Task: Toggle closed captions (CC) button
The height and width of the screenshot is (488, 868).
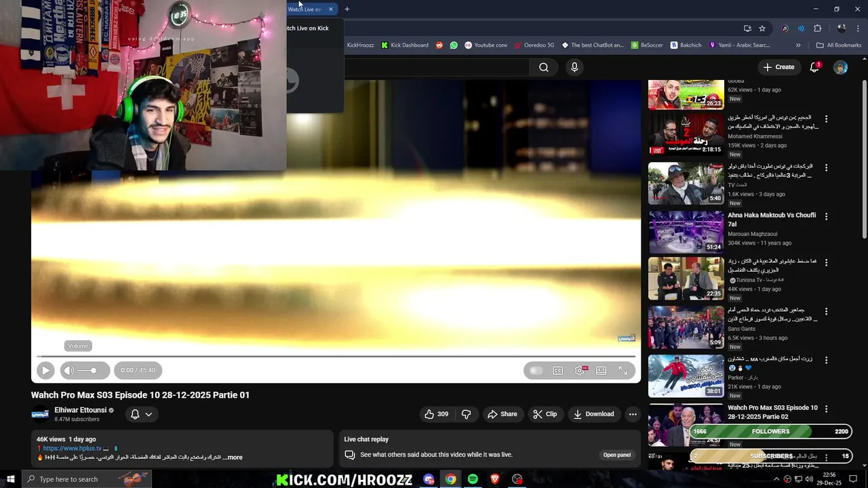Action: pos(557,370)
